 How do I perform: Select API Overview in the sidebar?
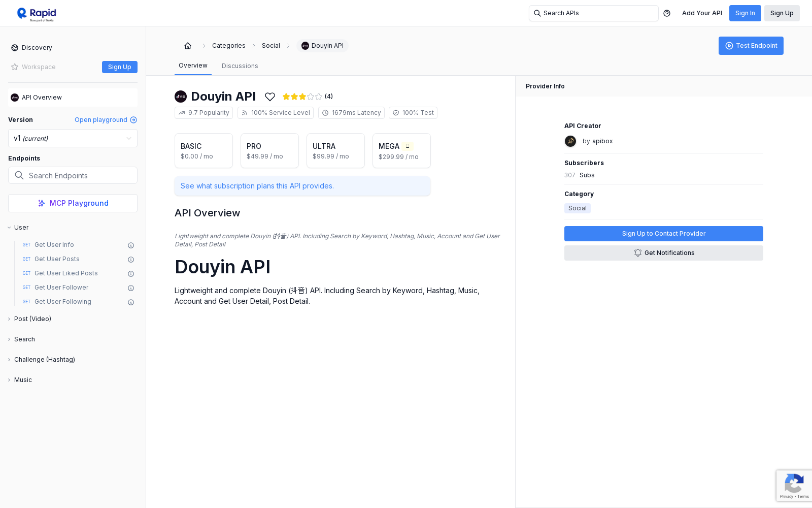click(x=73, y=98)
